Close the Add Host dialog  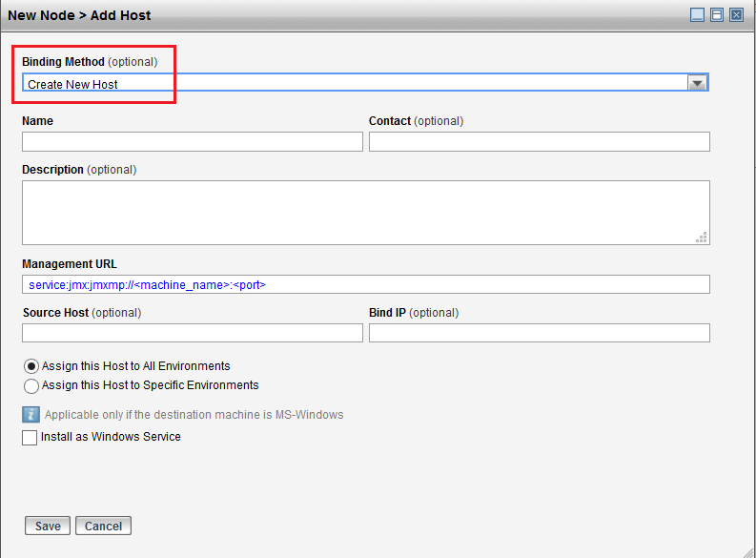click(x=736, y=15)
